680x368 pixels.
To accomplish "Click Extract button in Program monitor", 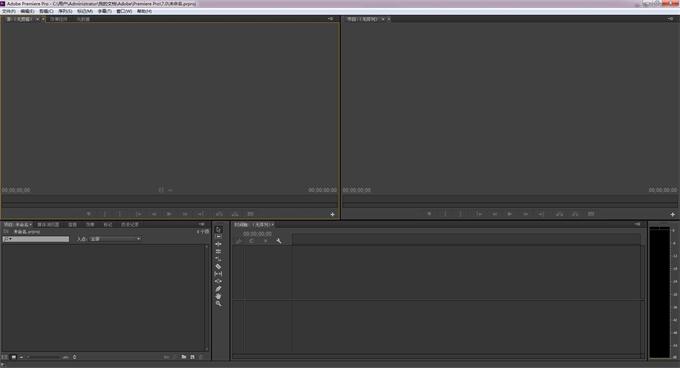I will coord(575,214).
